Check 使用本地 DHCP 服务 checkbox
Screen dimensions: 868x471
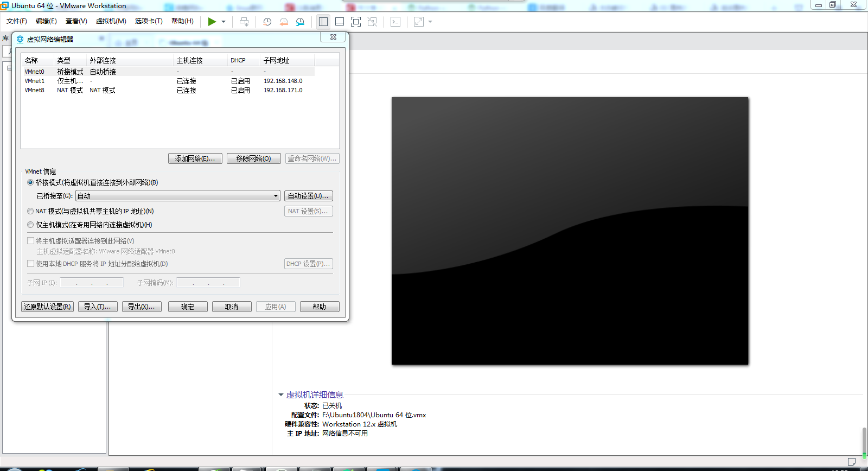31,264
